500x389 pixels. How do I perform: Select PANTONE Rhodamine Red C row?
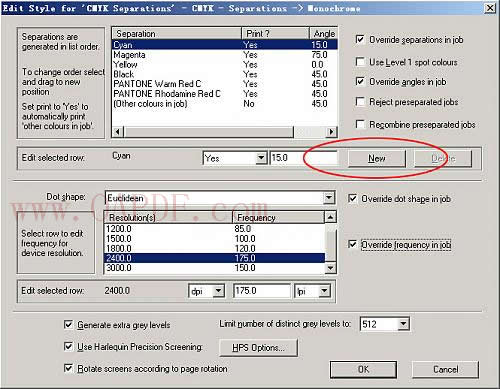(x=225, y=94)
